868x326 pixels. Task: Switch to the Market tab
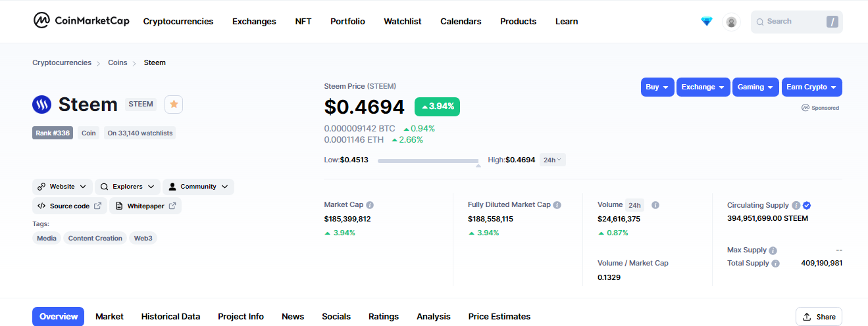(109, 317)
